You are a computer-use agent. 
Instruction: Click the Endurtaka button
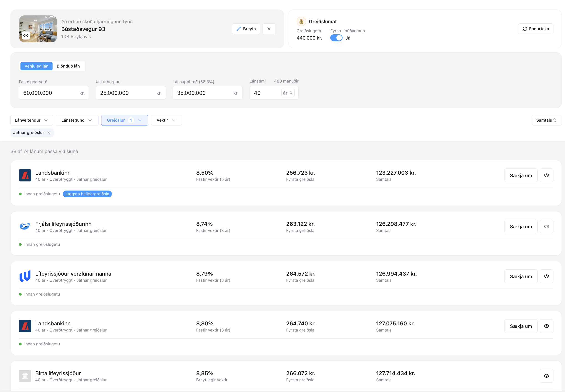[x=535, y=29]
